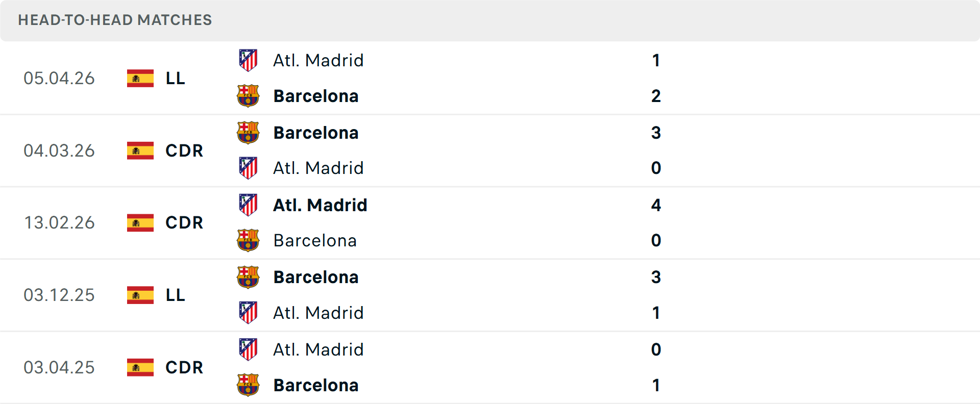Select the Barcelona club badge in the top match
The image size is (980, 404).
click(249, 96)
